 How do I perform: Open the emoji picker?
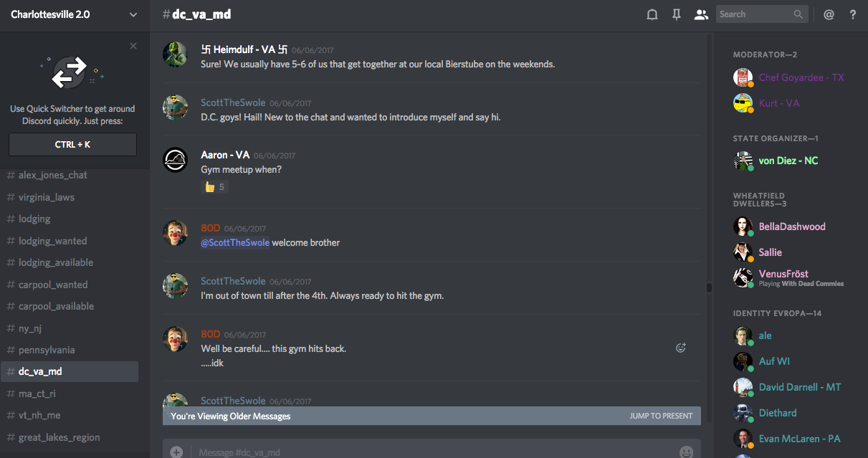pyautogui.click(x=686, y=452)
